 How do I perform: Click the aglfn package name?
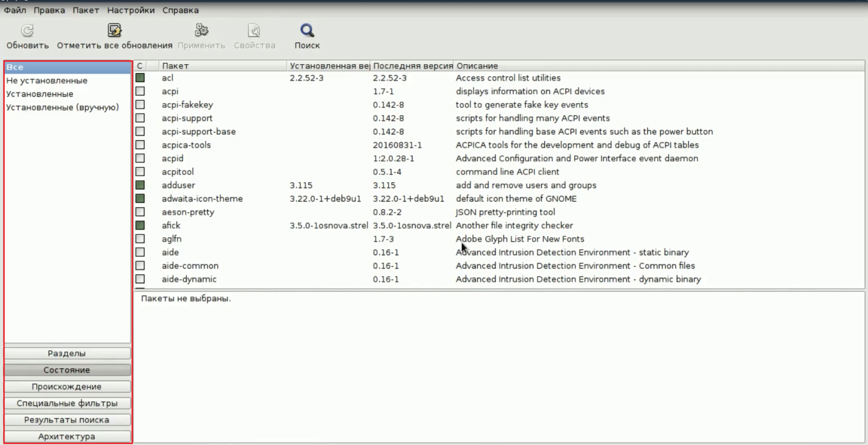172,238
